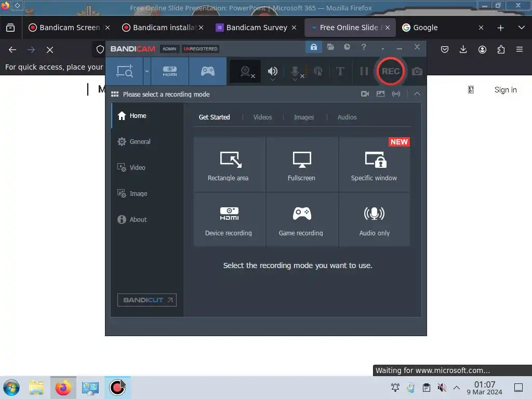The width and height of the screenshot is (532, 399).
Task: Click the video camera icon in mode bar
Action: pyautogui.click(x=365, y=94)
